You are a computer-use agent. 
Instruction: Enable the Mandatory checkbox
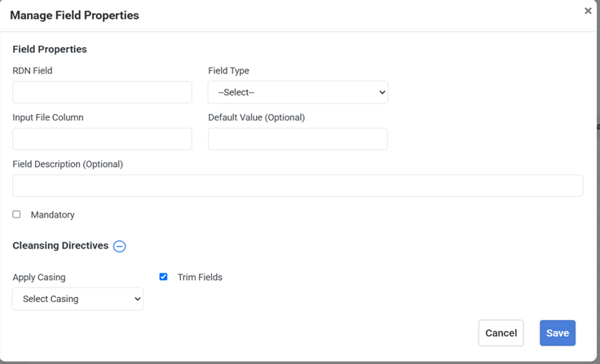[x=16, y=214]
